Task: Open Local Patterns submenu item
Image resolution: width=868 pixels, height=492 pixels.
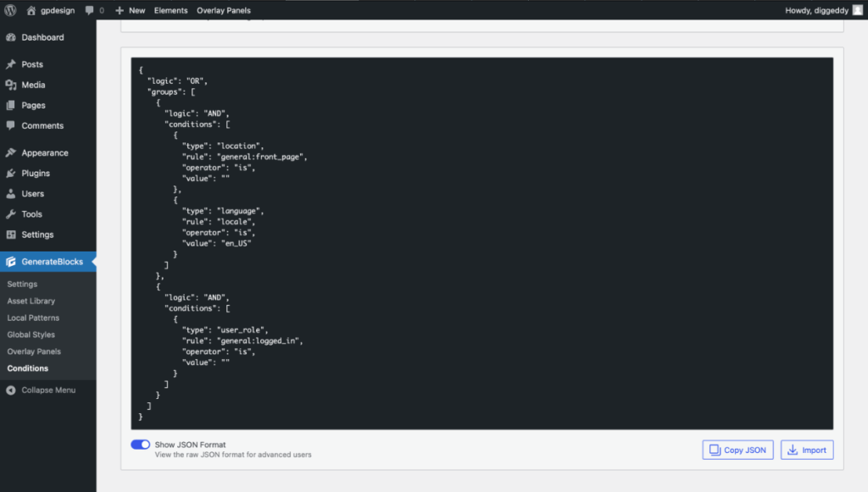Action: 33,318
